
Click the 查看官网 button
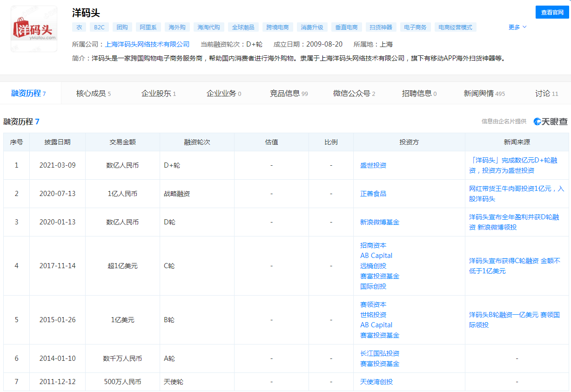552,13
